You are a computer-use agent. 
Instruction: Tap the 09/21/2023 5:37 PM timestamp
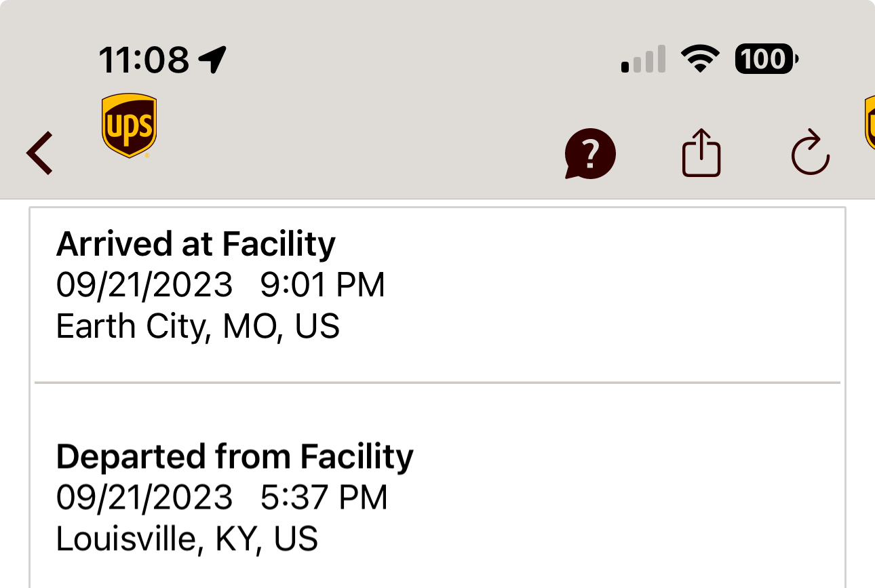click(222, 498)
